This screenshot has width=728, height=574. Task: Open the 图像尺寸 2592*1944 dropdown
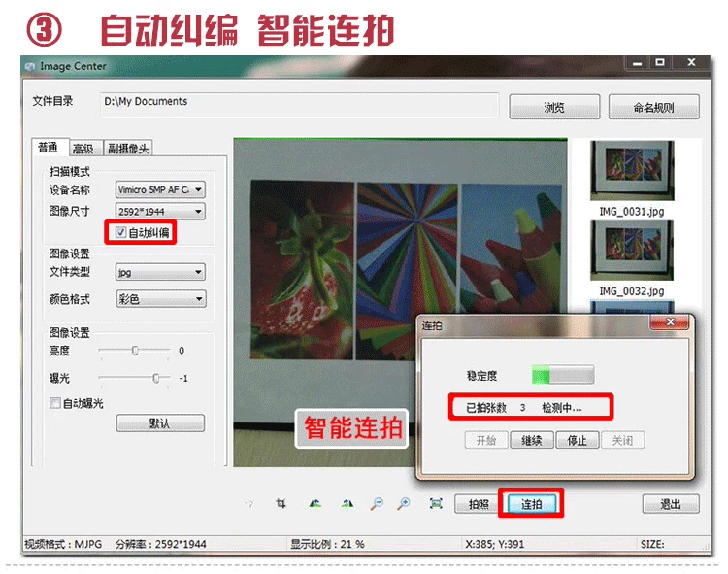coord(160,212)
